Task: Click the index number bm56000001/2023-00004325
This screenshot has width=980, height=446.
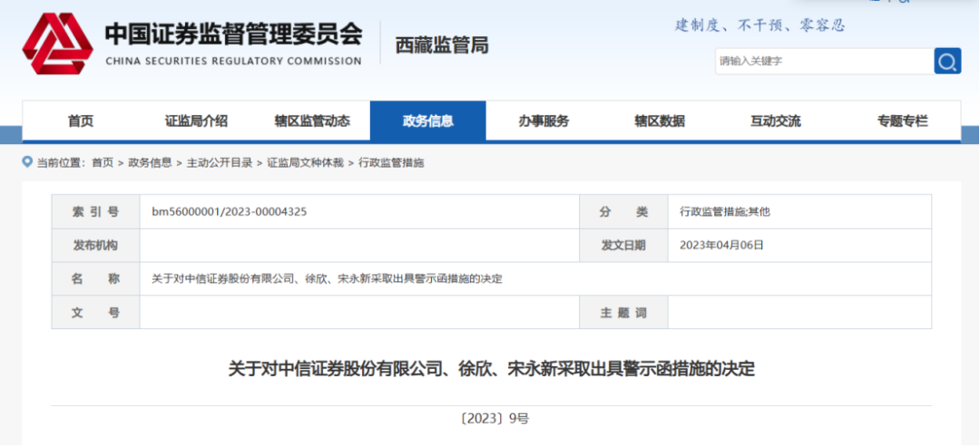Action: coord(229,212)
